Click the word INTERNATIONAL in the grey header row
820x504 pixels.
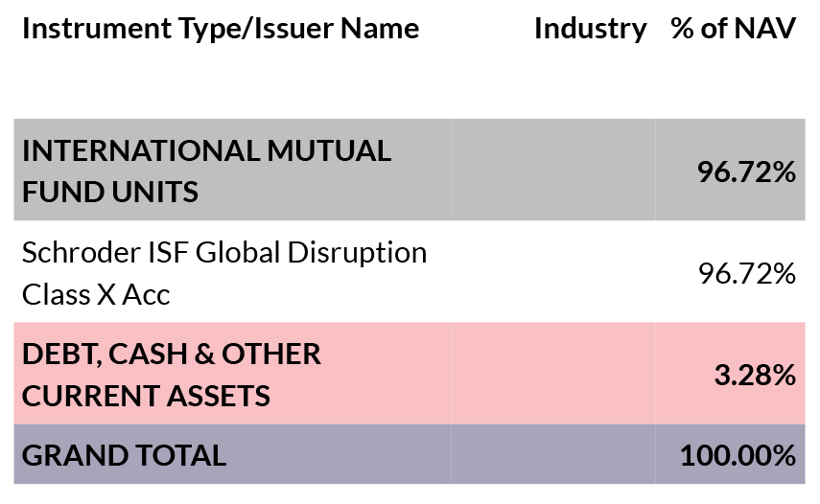141,150
